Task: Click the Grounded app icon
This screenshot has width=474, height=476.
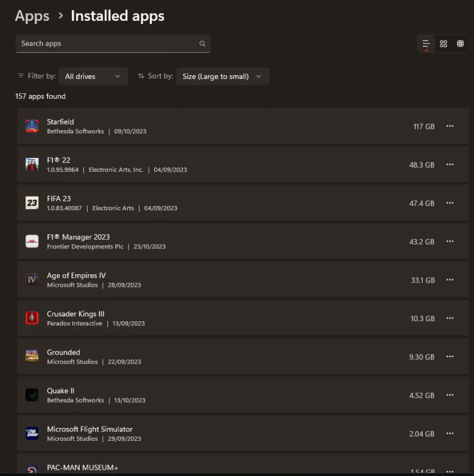Action: point(32,356)
